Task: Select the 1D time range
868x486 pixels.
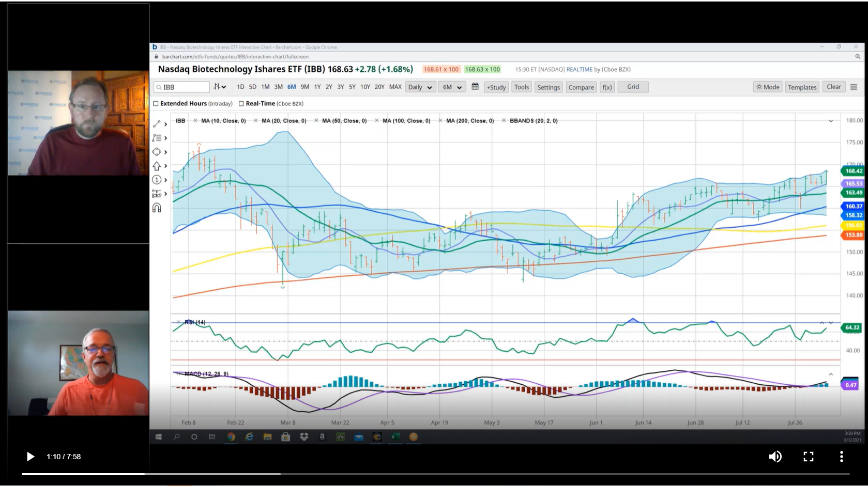Action: pos(240,87)
